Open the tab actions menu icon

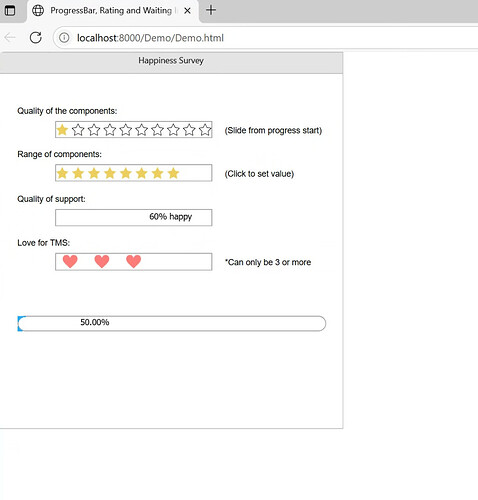coord(10,10)
